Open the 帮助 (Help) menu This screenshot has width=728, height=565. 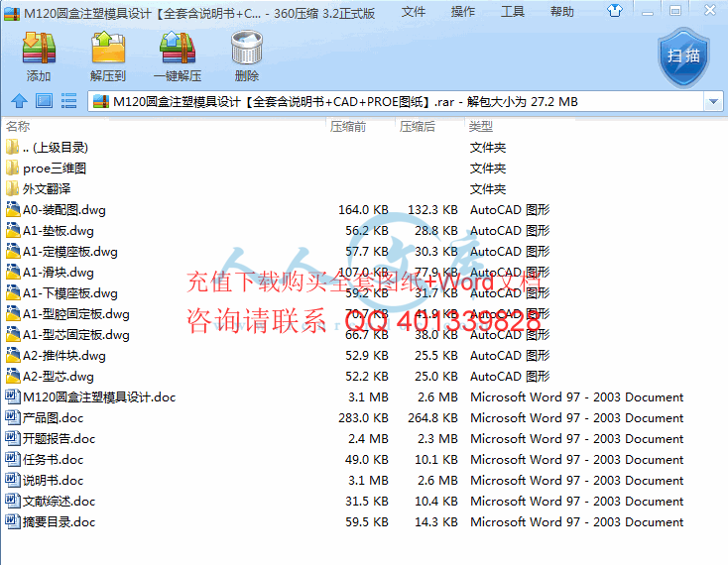coord(562,12)
